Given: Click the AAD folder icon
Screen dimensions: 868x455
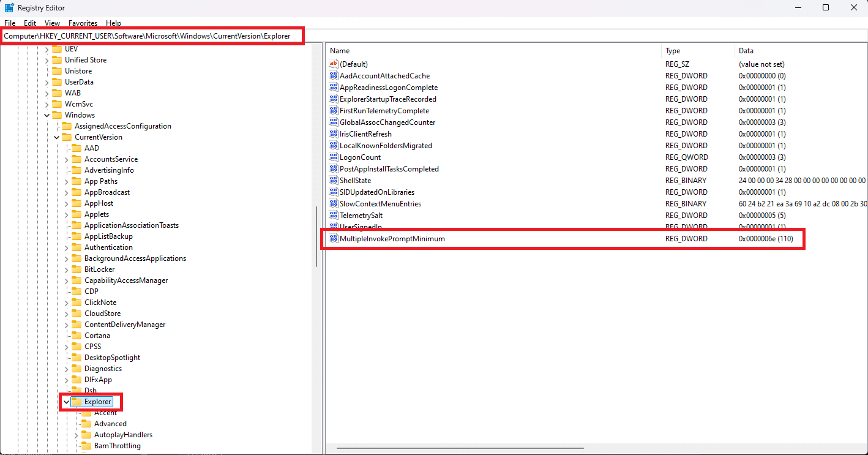Looking at the screenshot, I should (77, 148).
